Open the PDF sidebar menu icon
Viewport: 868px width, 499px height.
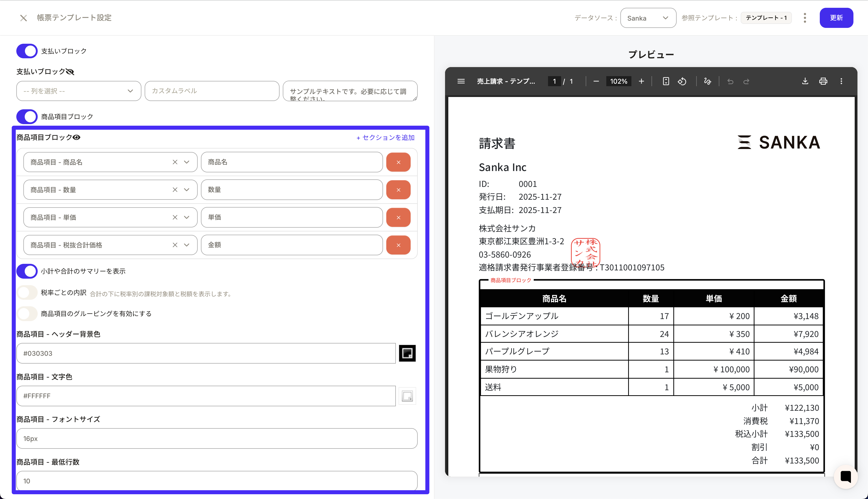tap(461, 81)
